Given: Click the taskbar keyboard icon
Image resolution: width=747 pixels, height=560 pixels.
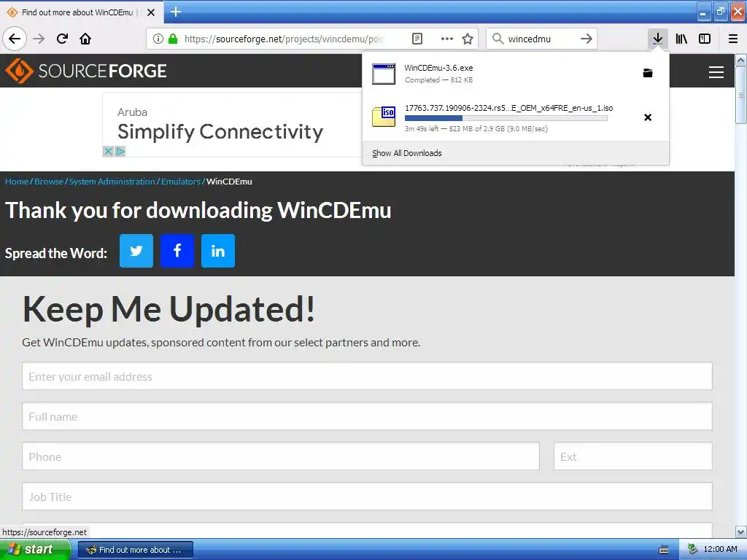Looking at the screenshot, I should [x=664, y=550].
